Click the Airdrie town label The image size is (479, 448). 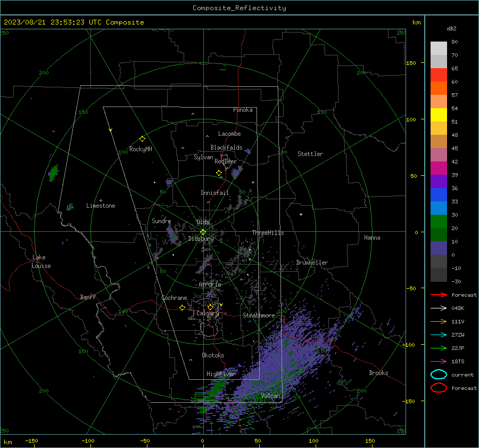point(210,284)
